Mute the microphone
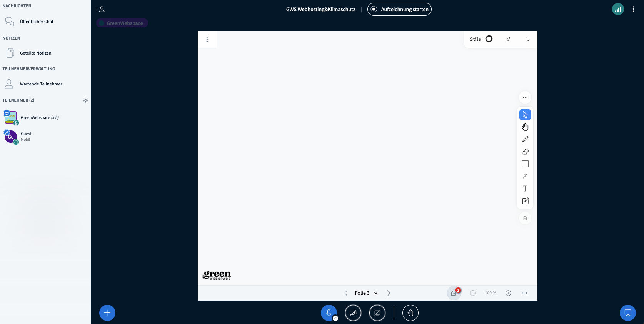Image resolution: width=644 pixels, height=324 pixels. 329,313
